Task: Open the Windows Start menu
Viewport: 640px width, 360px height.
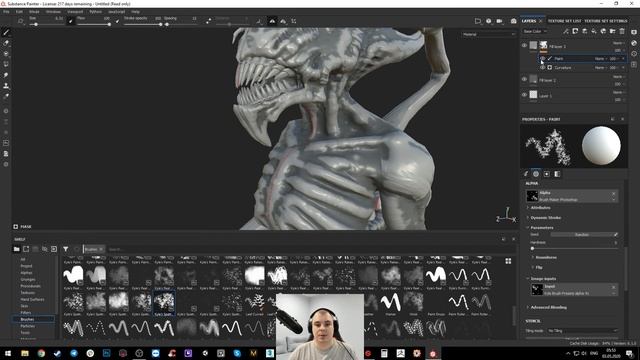Action: tap(8, 353)
